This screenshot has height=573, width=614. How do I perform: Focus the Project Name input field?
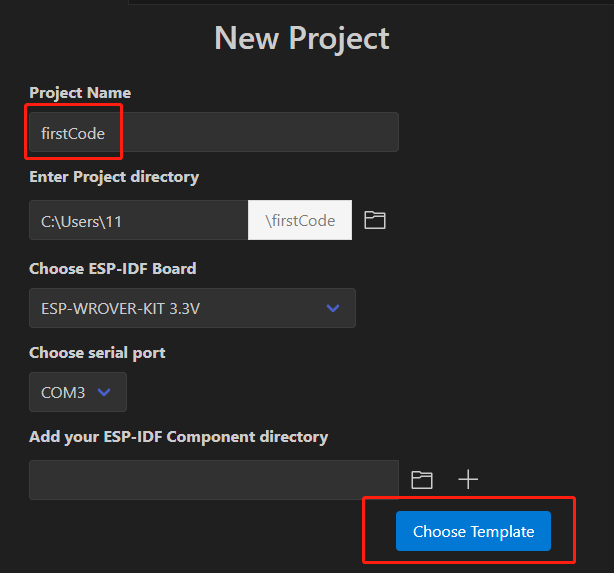coord(250,133)
